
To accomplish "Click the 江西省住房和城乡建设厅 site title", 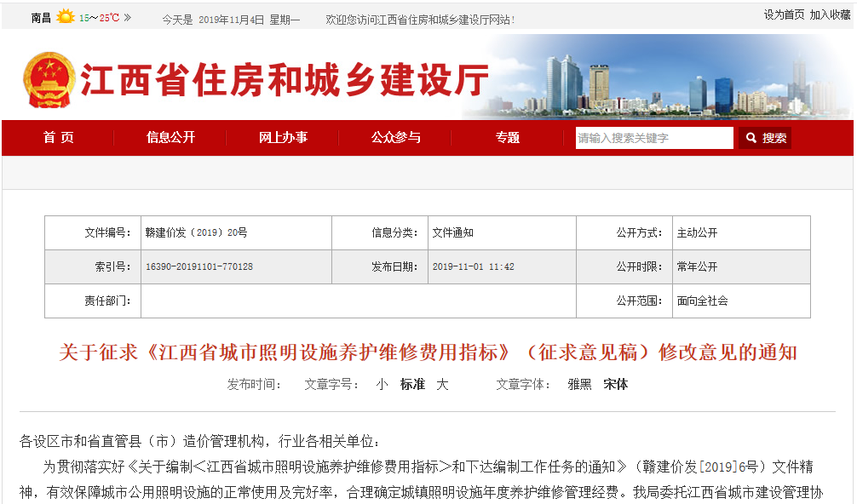I will pyautogui.click(x=285, y=81).
